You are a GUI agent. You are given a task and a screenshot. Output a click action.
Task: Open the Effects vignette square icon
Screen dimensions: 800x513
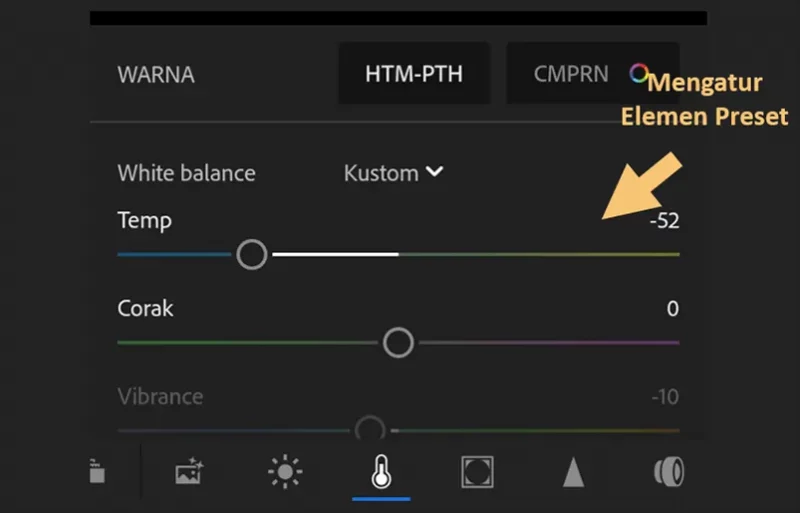(x=477, y=472)
